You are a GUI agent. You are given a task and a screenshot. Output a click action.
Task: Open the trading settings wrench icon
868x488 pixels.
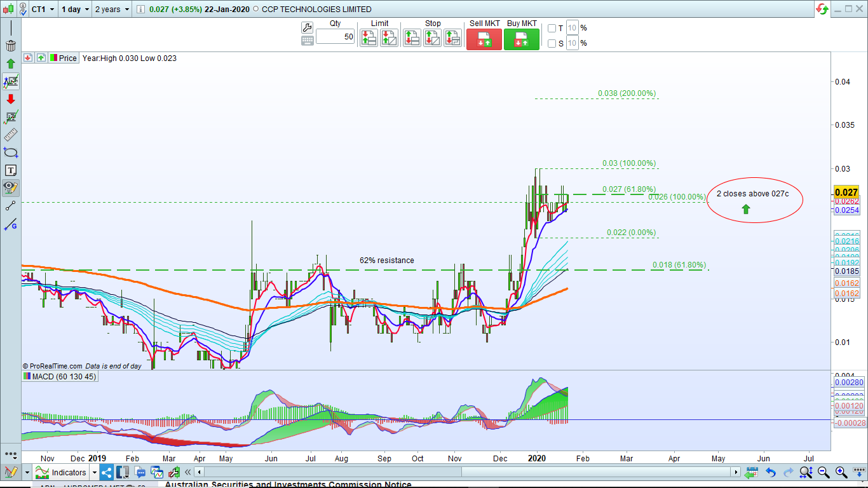click(307, 27)
